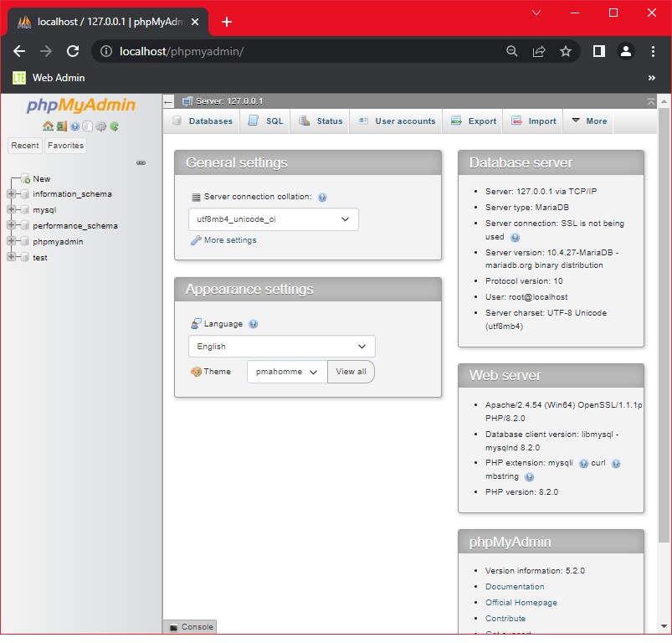Switch to the Databases tab
The height and width of the screenshot is (643, 672).
pos(203,121)
